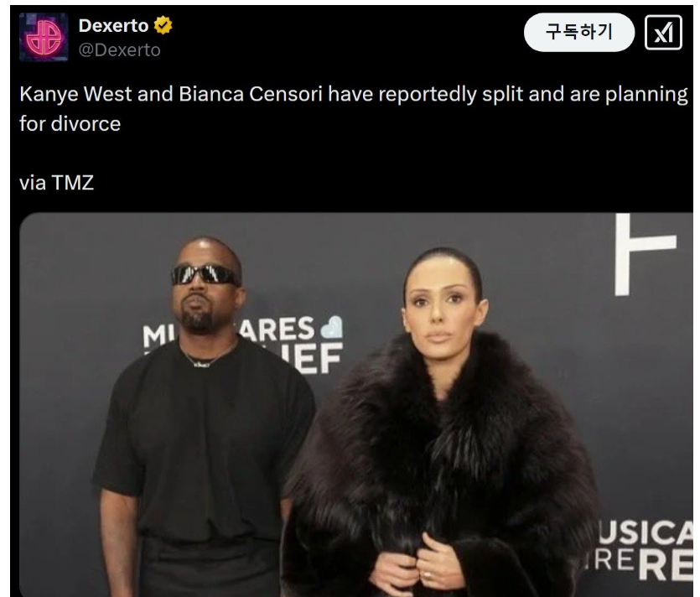
Task: Open the @Dexerto handle link
Action: pyautogui.click(x=119, y=50)
